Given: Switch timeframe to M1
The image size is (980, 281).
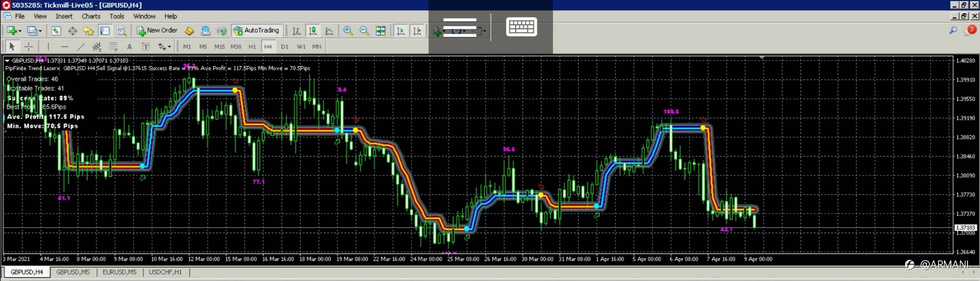Looking at the screenshot, I should [187, 46].
